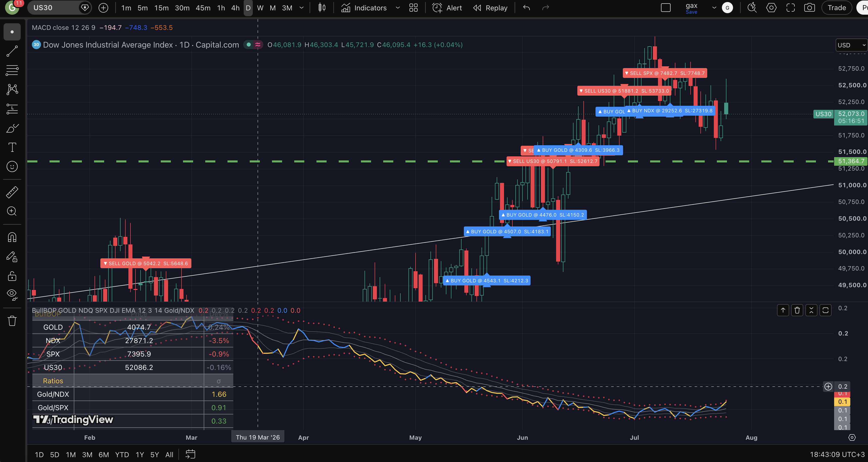Maximize the BullBOP indicator pane
The image size is (868, 462).
click(826, 310)
